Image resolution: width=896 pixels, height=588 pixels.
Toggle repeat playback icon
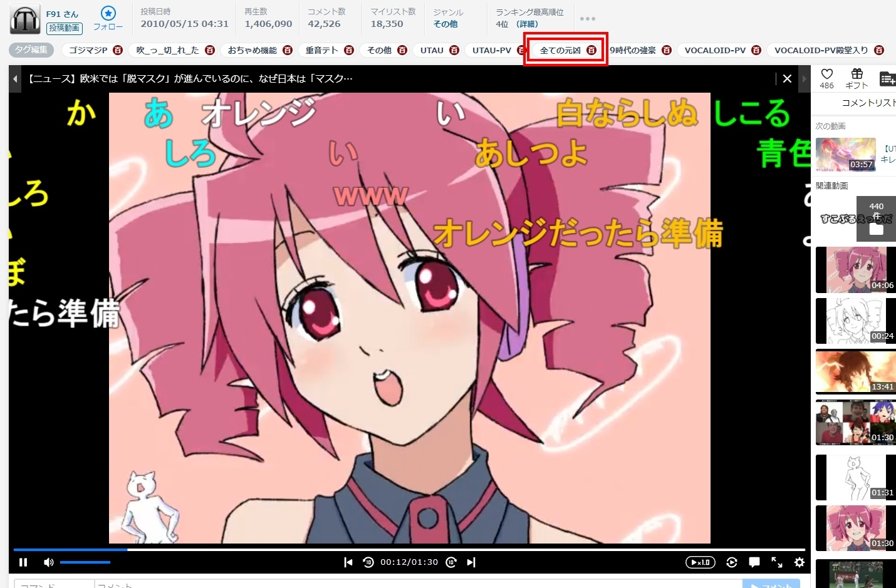(732, 562)
